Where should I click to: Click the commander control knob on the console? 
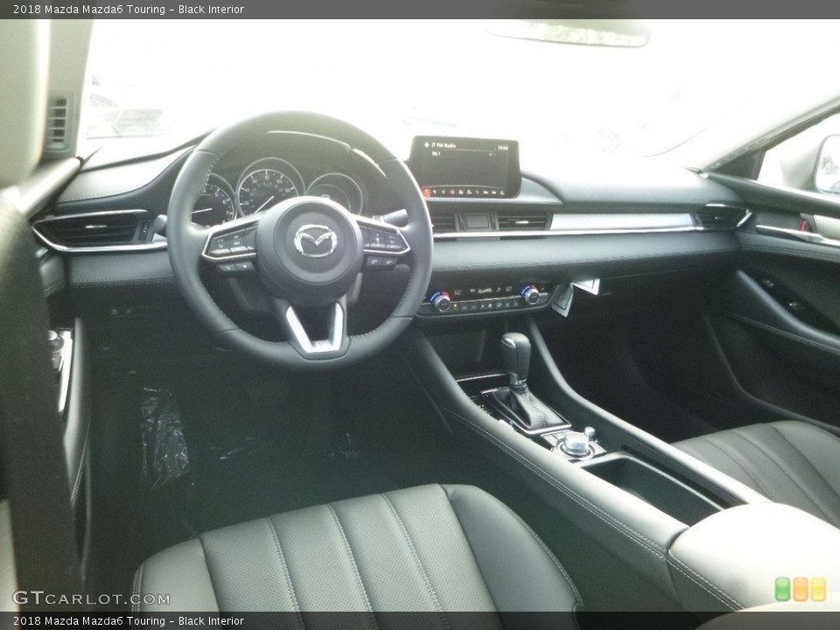(576, 444)
